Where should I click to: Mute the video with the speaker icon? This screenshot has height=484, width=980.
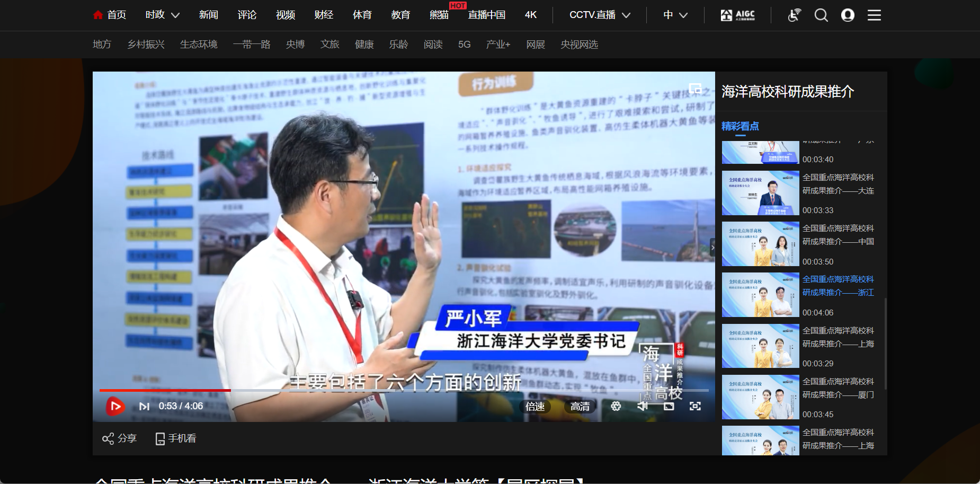643,406
